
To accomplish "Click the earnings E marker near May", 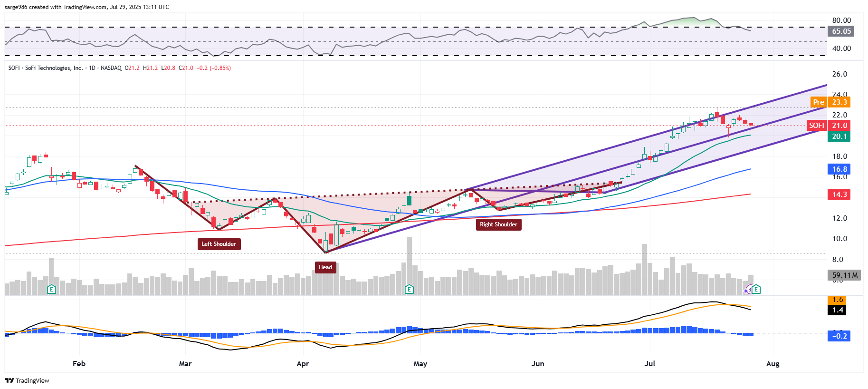I will tap(409, 289).
